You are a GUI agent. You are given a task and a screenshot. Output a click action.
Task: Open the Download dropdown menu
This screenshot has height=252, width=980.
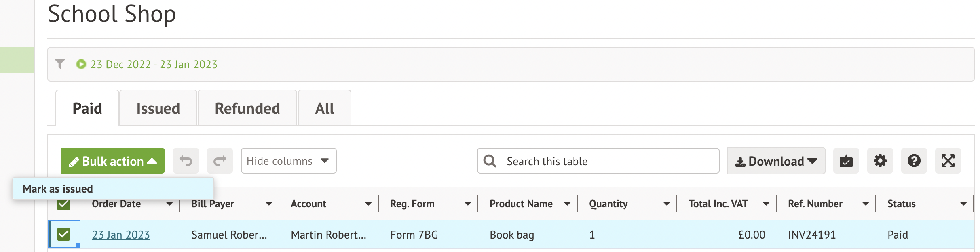point(776,161)
